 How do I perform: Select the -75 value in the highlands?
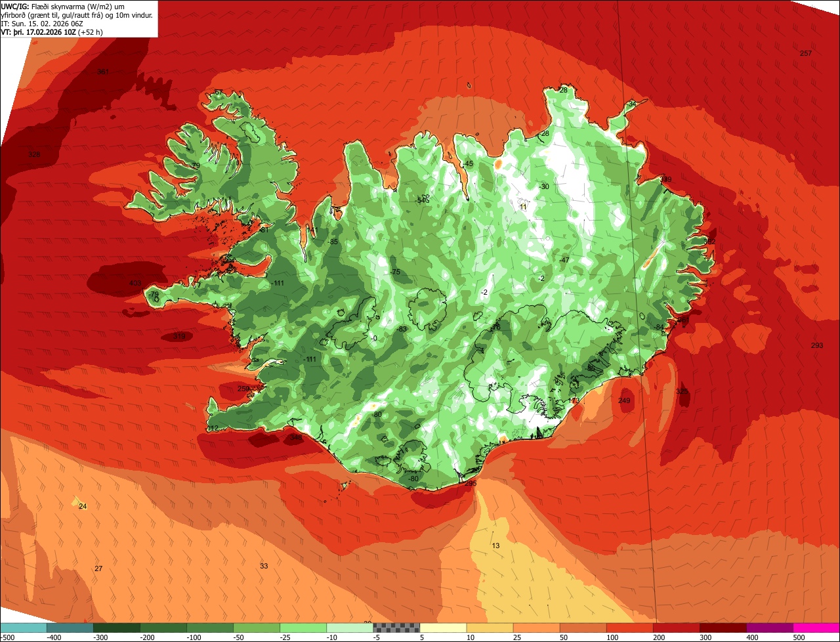point(394,272)
